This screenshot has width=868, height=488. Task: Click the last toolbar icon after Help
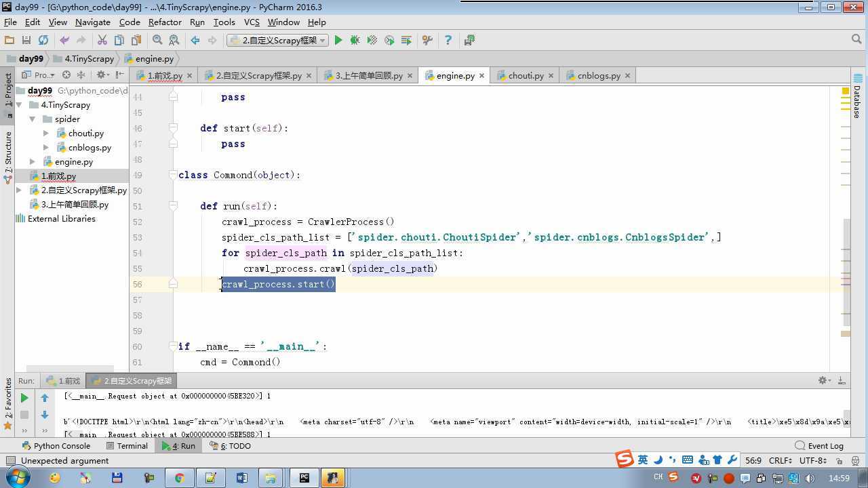pos(469,41)
